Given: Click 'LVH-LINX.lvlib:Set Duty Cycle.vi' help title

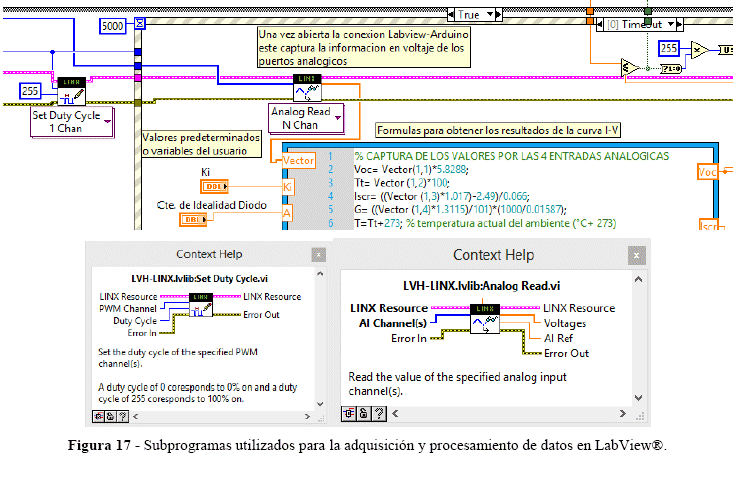Looking at the screenshot, I should (x=200, y=279).
